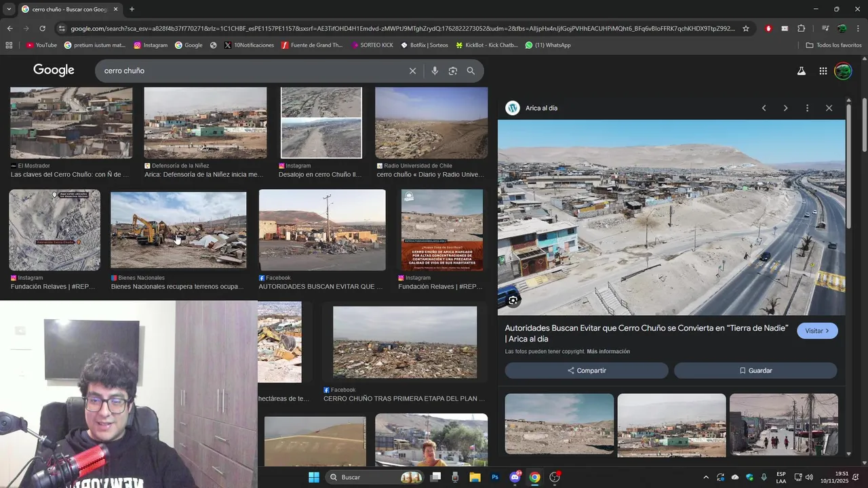Open Radio Universidad de Chile image result
Screen dimensions: 868x488
[x=431, y=123]
